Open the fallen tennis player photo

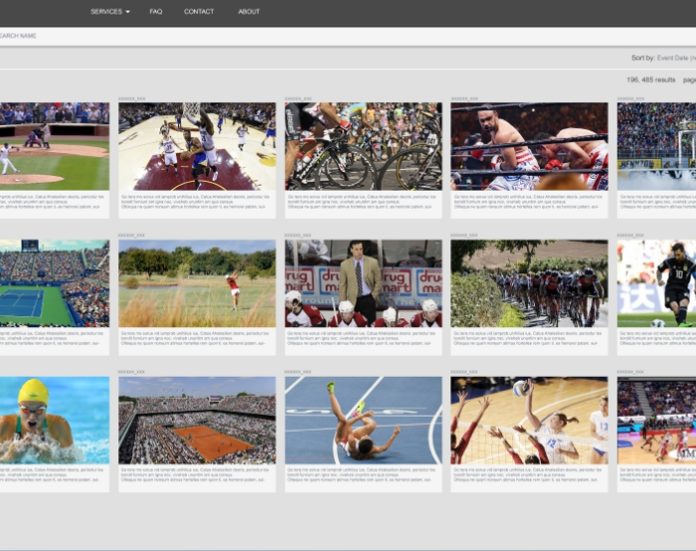pos(363,420)
